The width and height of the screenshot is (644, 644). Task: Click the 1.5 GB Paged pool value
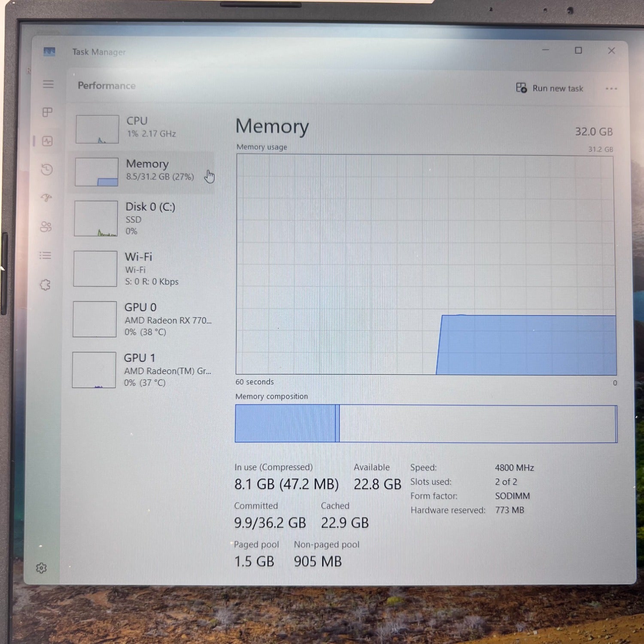(x=254, y=562)
